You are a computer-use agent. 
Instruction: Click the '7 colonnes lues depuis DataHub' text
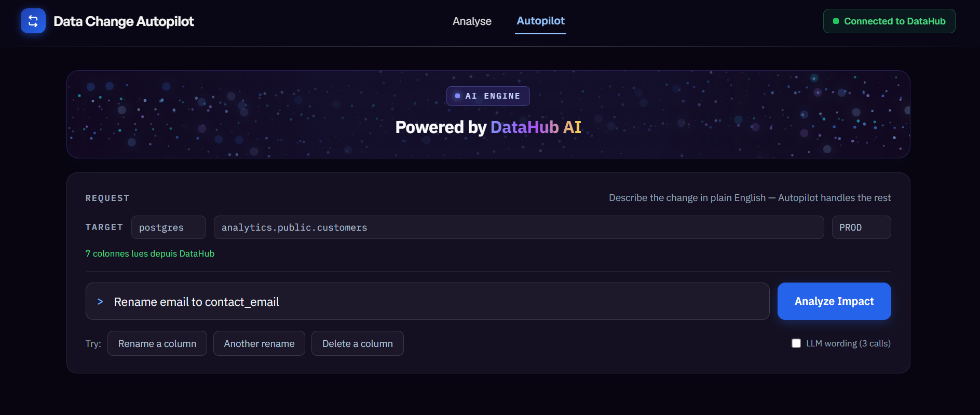point(150,253)
